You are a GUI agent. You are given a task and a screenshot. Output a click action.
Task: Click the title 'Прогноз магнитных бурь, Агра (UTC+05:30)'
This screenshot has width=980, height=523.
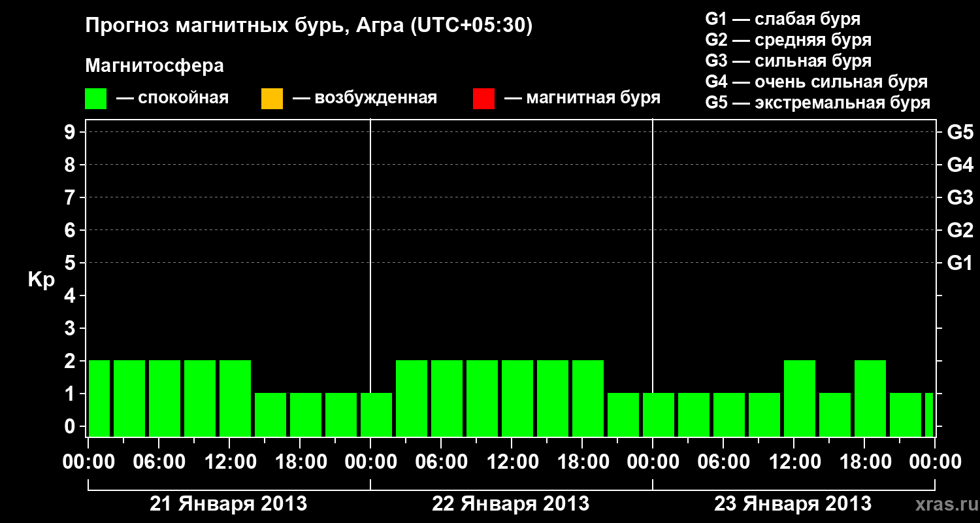tap(309, 26)
